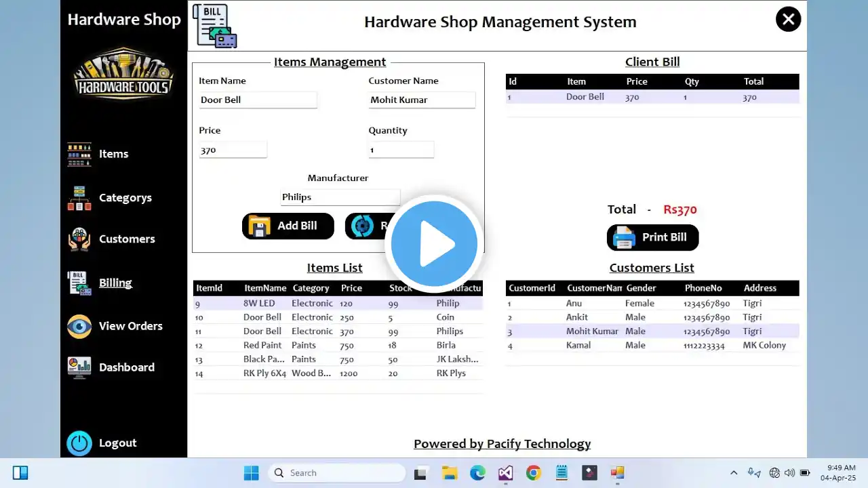Click the taskbar Search box

point(336,472)
